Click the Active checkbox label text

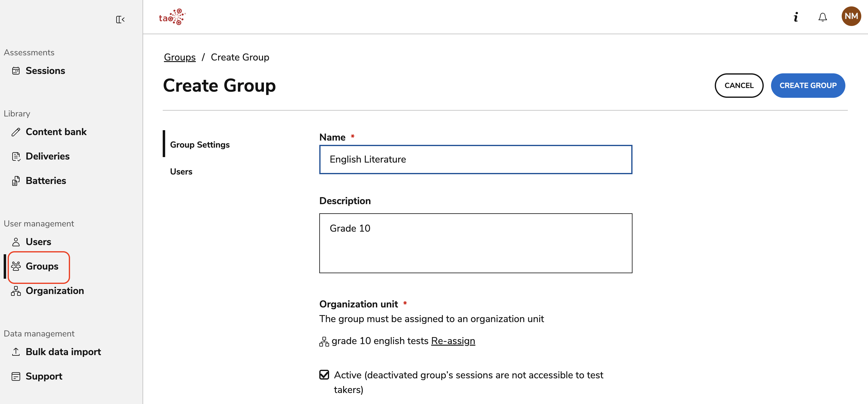point(468,382)
